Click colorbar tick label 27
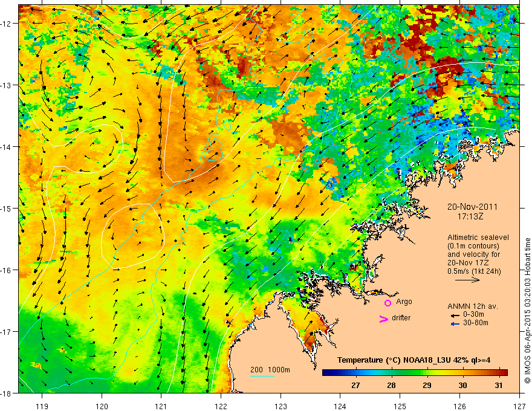This screenshot has width=532, height=411. coord(355,386)
